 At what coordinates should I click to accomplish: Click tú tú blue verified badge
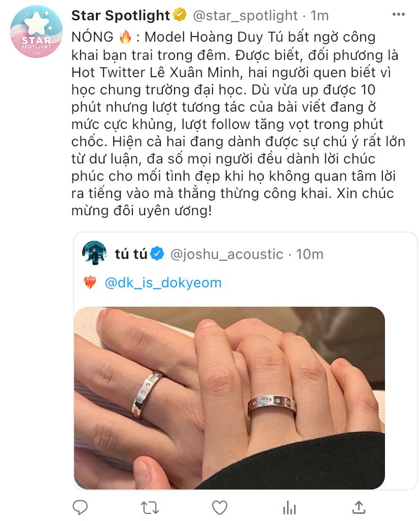pyautogui.click(x=157, y=254)
